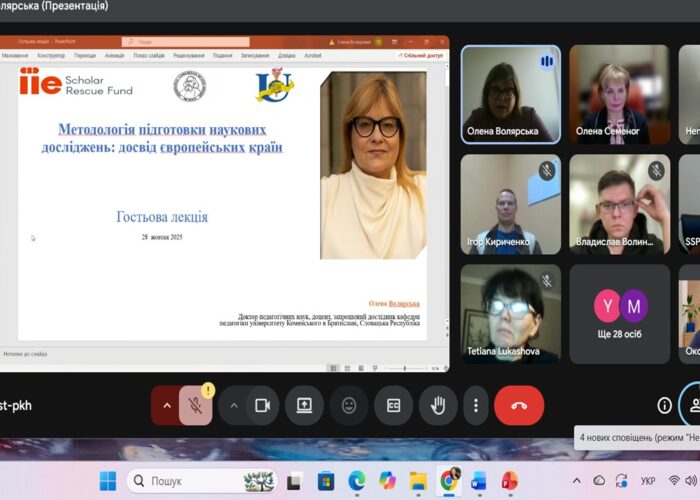
Task: Click the red leave call button
Action: tap(519, 405)
